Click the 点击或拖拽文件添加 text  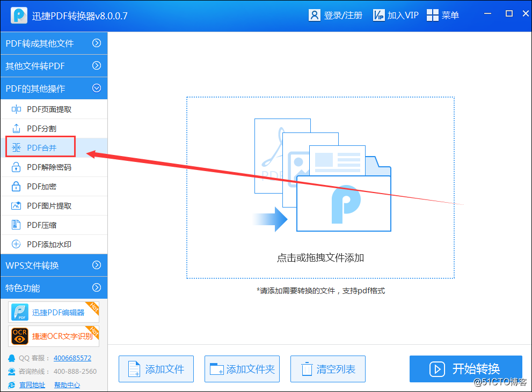tap(320, 258)
